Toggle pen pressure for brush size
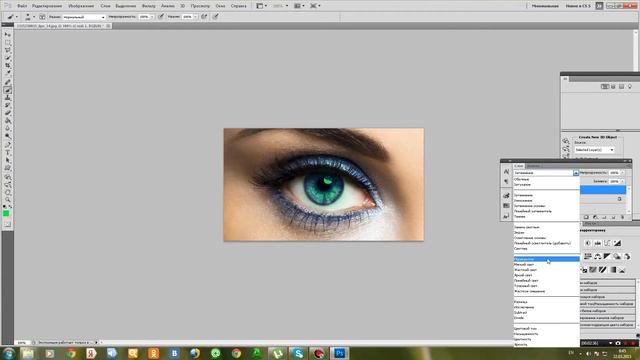This screenshot has width=640, height=360. tap(215, 17)
